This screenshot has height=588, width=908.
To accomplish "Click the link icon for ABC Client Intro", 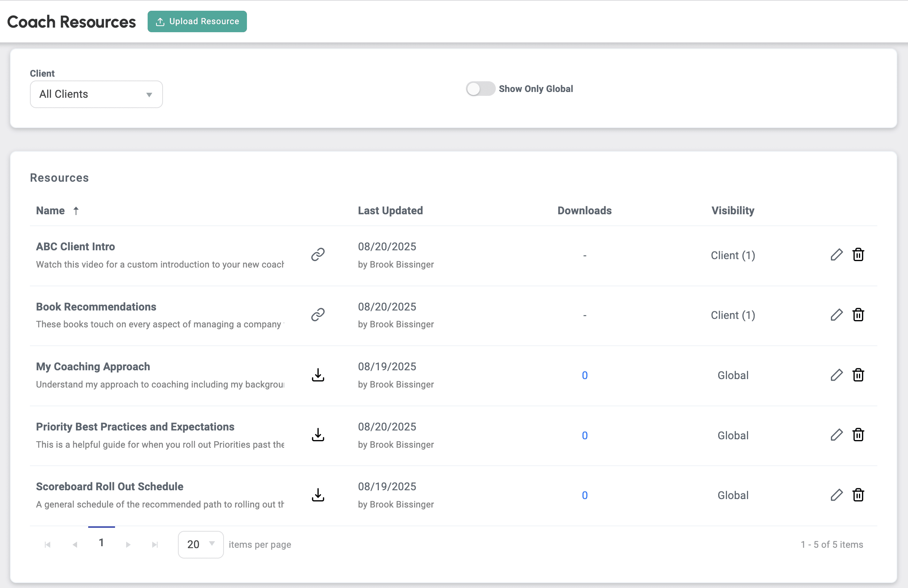I will pos(318,255).
